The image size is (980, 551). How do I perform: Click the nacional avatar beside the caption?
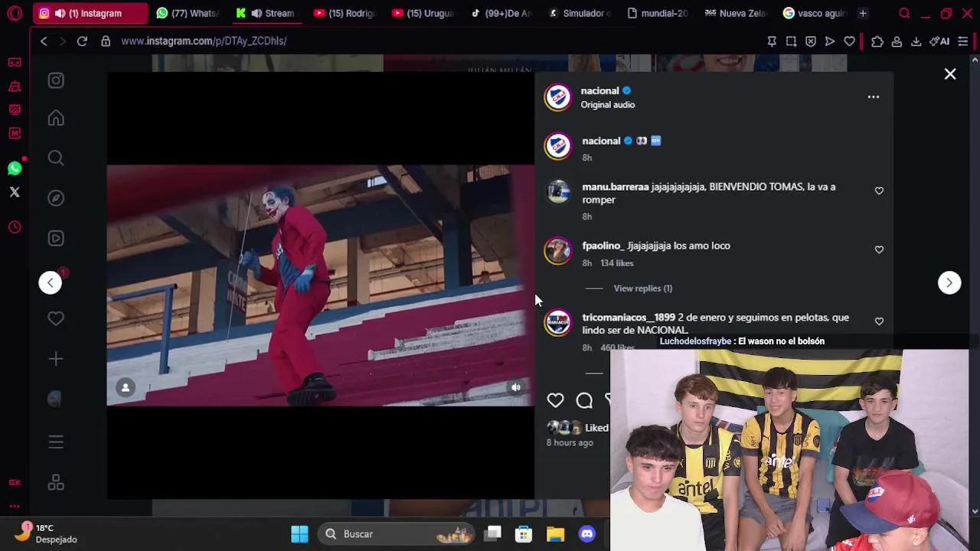557,145
